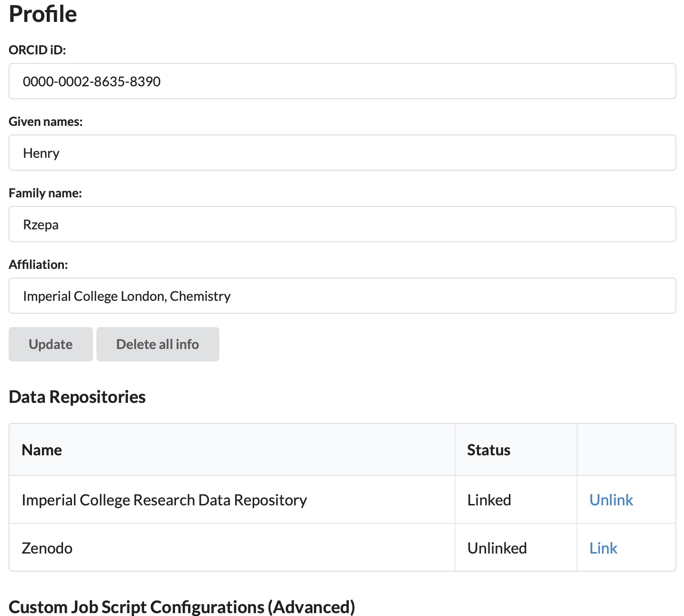Unlink the Imperial College Research Data Repository
Viewport: 684px width, 616px height.
[611, 500]
